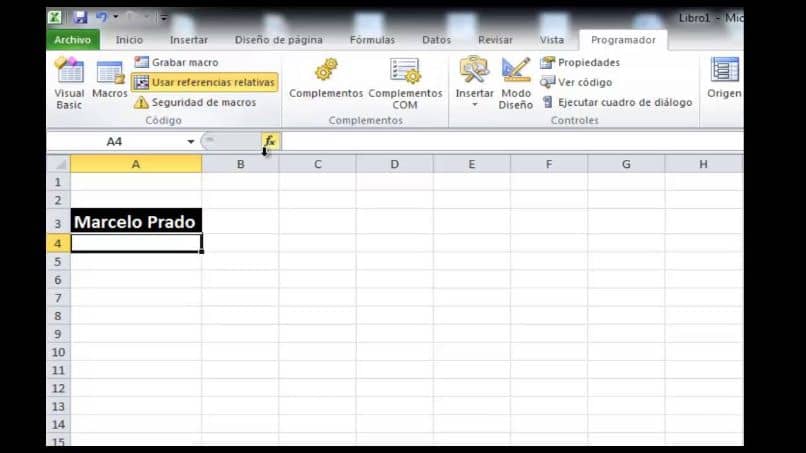Select row 1 header

(58, 182)
